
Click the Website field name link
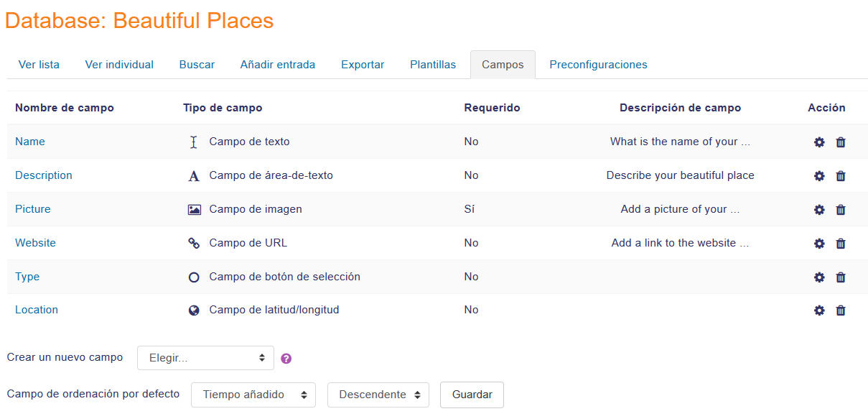coord(35,243)
